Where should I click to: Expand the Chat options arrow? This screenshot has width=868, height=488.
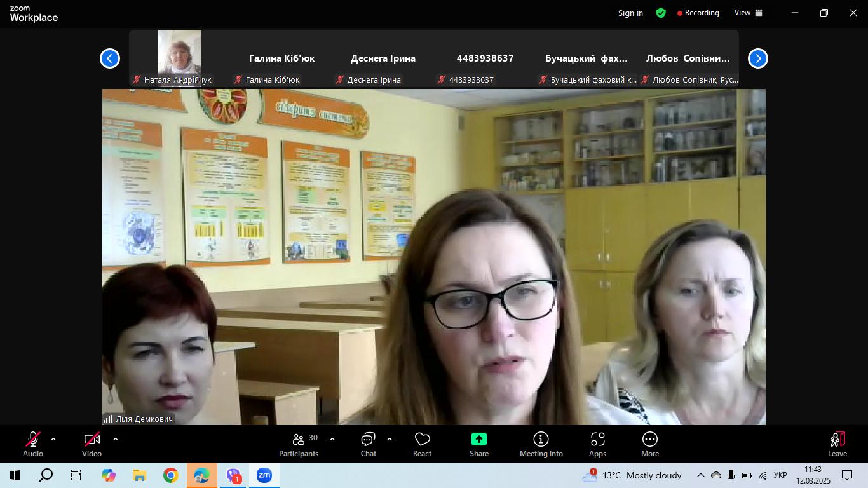tap(390, 439)
